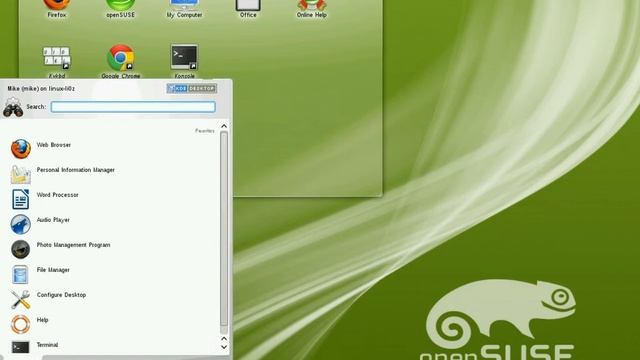
Task: Click the Favorites header label
Action: coord(204,131)
